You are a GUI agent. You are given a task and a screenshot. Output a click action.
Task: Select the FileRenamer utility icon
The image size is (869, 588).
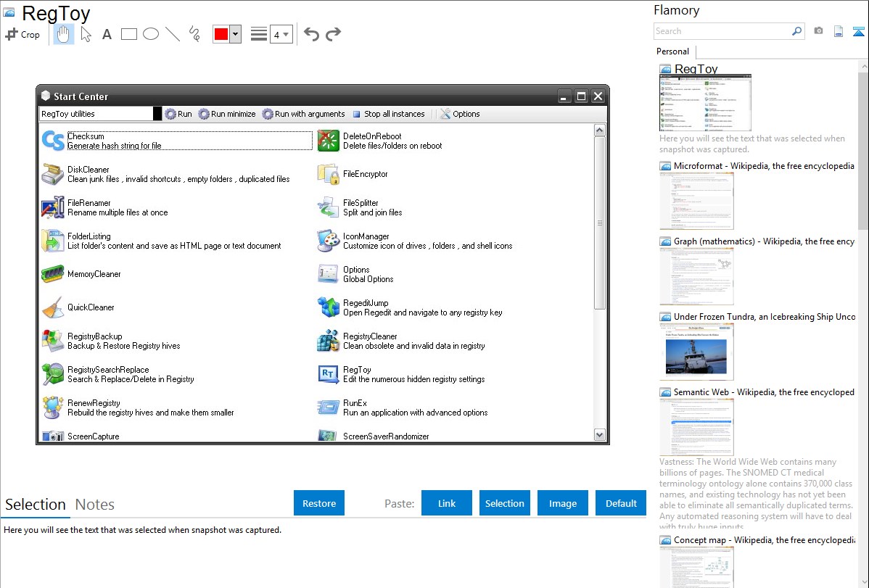point(53,207)
